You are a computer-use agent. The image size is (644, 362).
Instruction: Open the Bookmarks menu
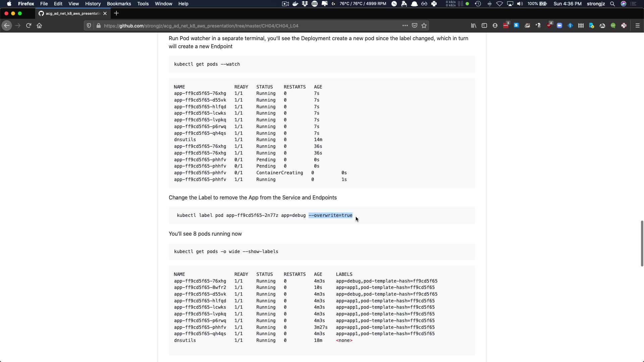[x=119, y=4]
